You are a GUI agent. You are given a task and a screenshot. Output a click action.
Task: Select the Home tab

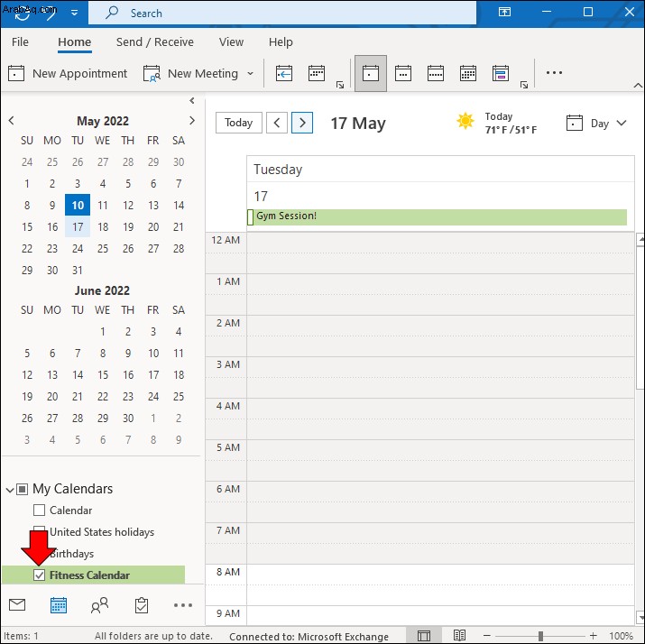pyautogui.click(x=75, y=42)
